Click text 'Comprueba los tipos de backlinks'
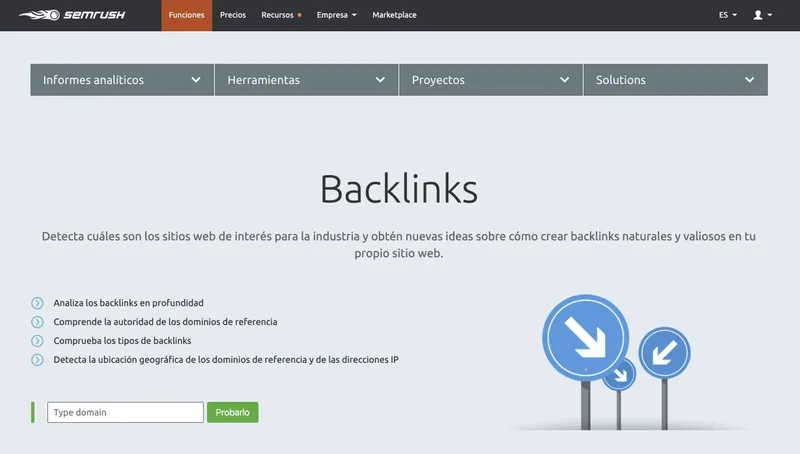The height and width of the screenshot is (454, 800). (x=122, y=341)
